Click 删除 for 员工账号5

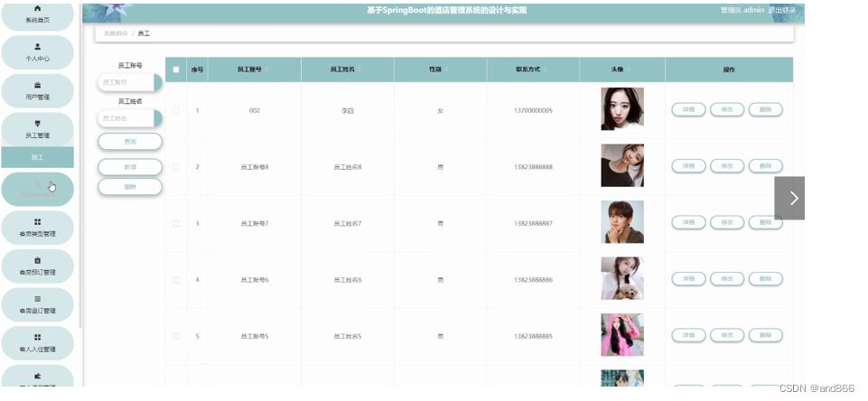pos(766,336)
